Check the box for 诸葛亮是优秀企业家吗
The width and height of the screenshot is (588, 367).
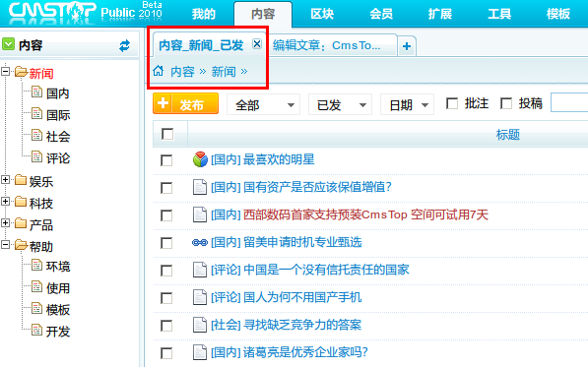tap(166, 353)
